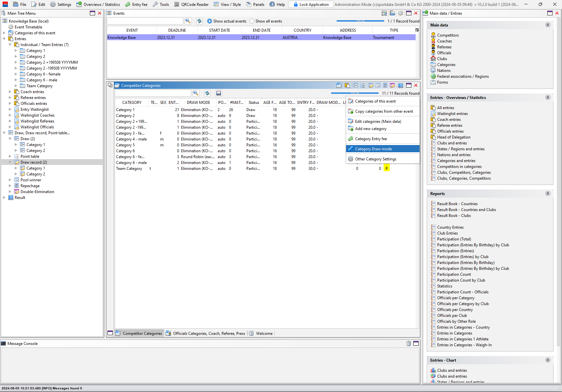Open Competitors in Main data panel
562x392 pixels.
pos(448,35)
